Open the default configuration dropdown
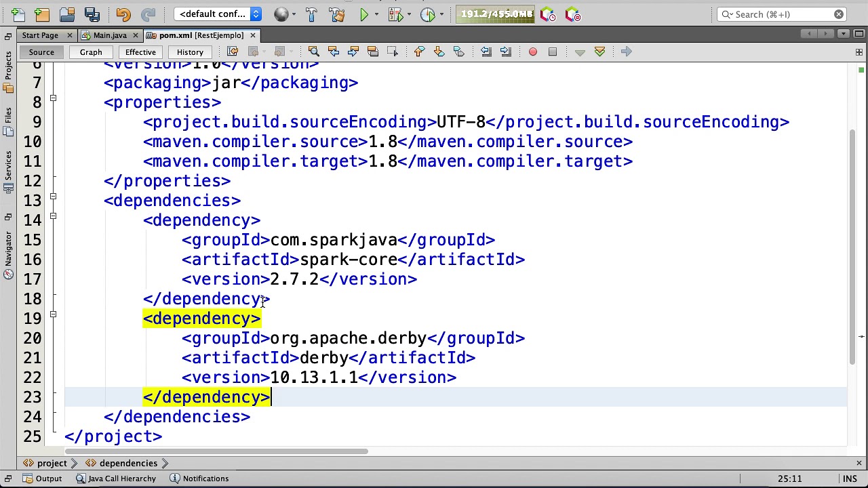 point(218,14)
